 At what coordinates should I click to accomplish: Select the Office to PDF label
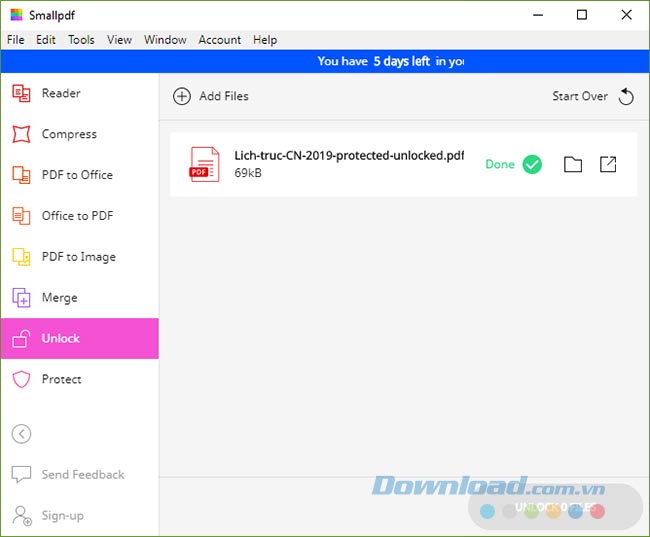click(78, 216)
